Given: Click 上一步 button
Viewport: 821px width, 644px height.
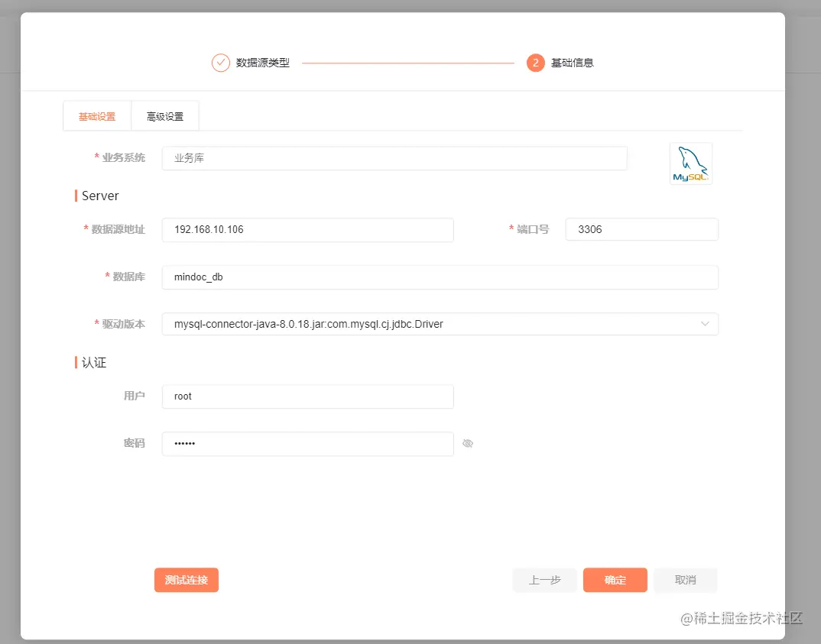Looking at the screenshot, I should (544, 580).
